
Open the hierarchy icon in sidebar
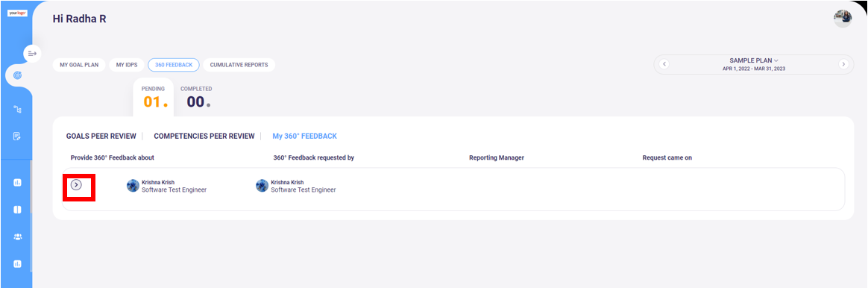[17, 110]
